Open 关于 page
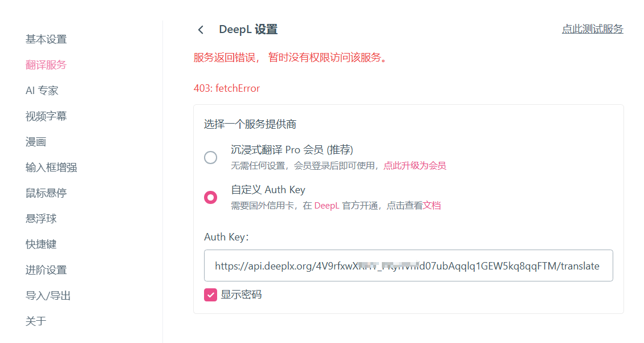 tap(36, 321)
